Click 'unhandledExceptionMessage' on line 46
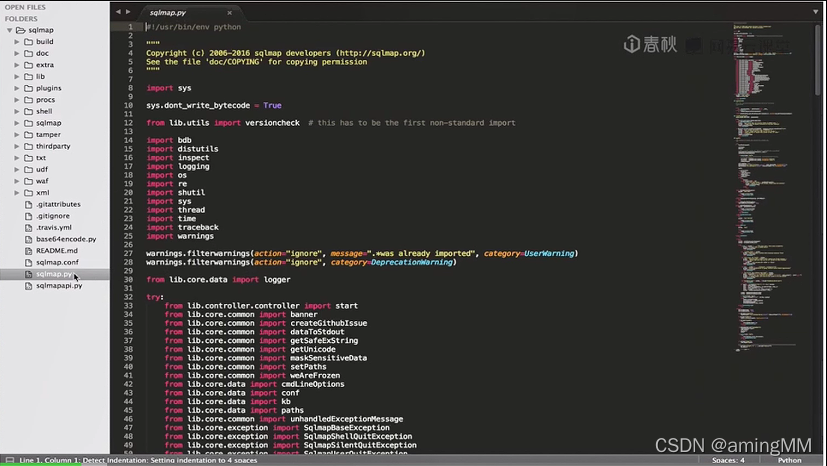Image resolution: width=827 pixels, height=466 pixels. (347, 419)
